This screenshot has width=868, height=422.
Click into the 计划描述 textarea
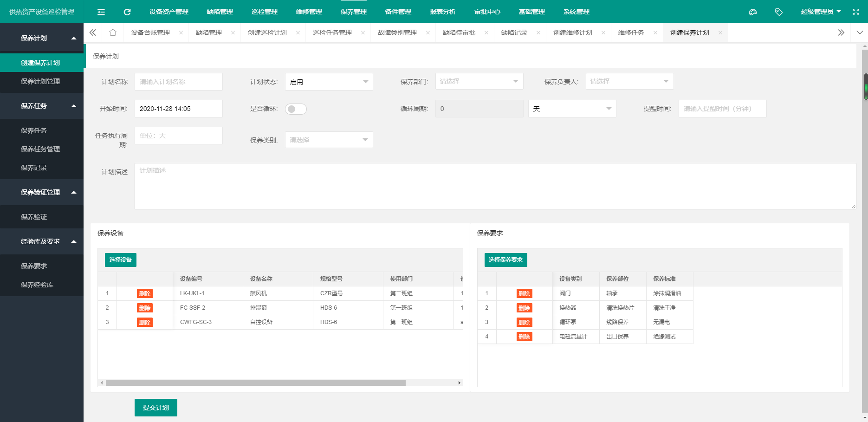pos(495,186)
